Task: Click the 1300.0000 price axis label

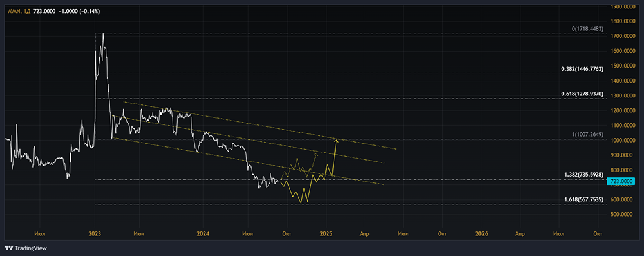Action: pos(623,96)
